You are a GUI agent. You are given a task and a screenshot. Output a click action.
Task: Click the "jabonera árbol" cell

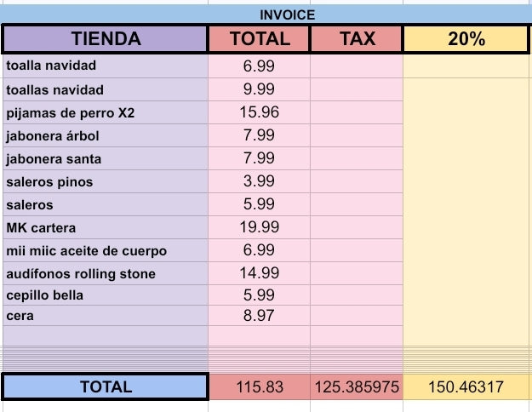106,135
